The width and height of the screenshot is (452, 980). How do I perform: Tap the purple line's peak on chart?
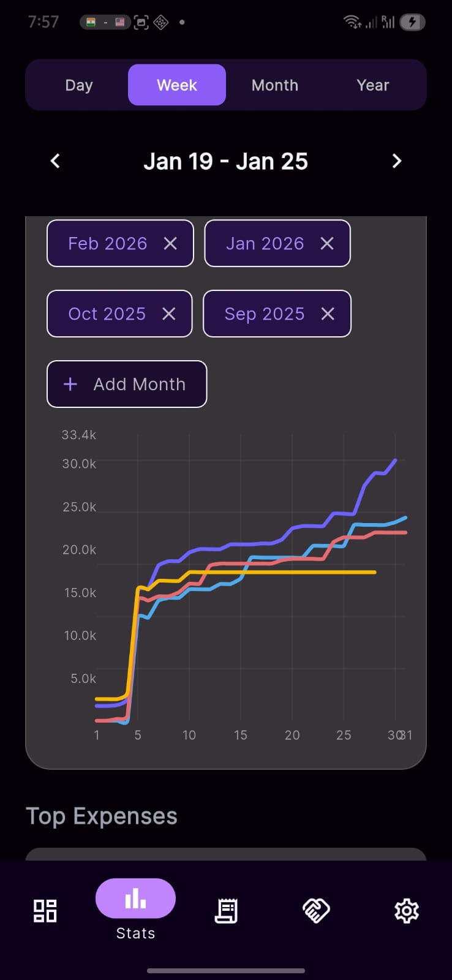coord(395,460)
